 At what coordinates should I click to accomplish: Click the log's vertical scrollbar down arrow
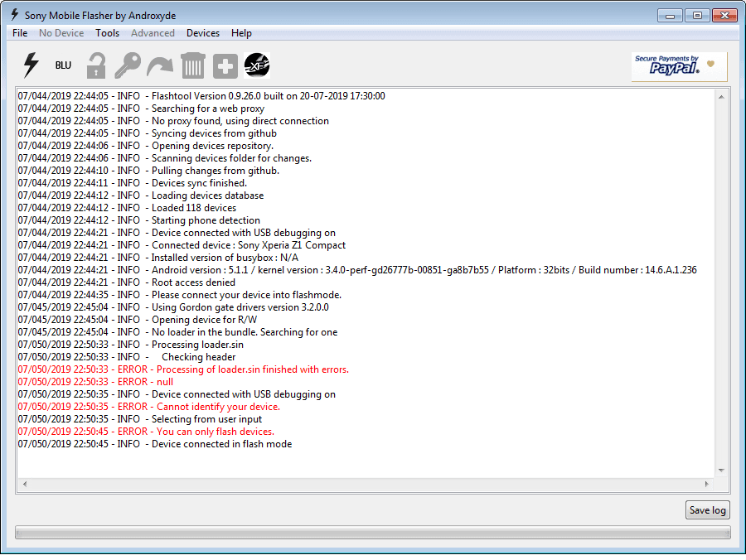[x=721, y=471]
